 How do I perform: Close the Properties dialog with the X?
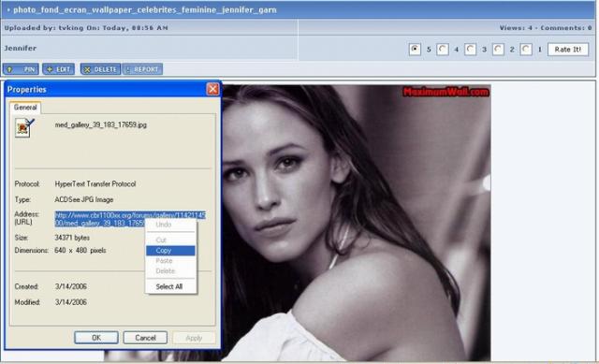point(212,90)
